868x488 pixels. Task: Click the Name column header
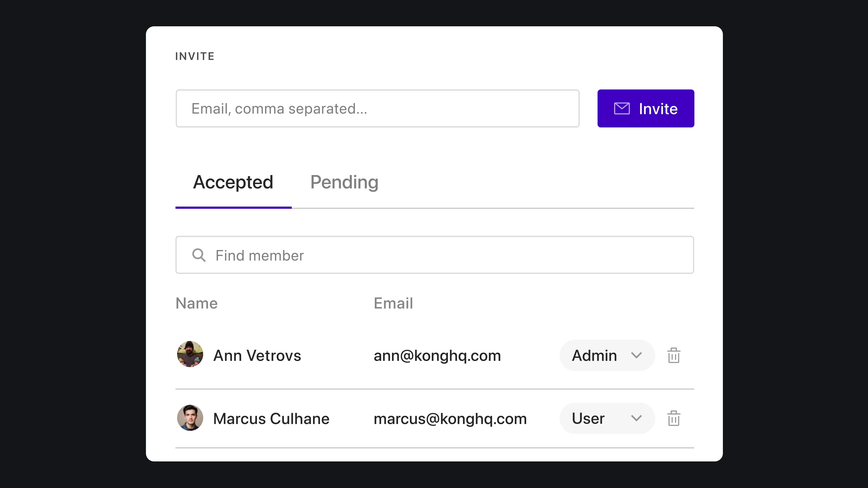[196, 303]
